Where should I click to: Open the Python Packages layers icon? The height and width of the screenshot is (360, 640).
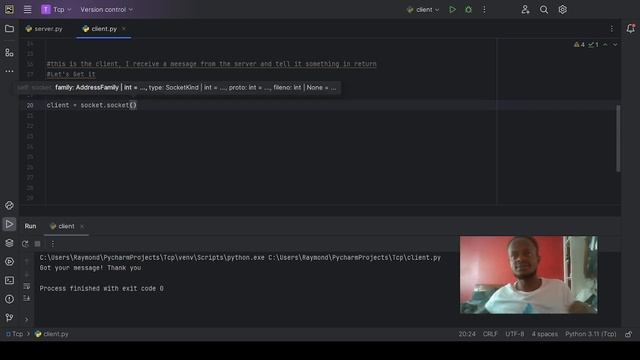click(x=9, y=243)
